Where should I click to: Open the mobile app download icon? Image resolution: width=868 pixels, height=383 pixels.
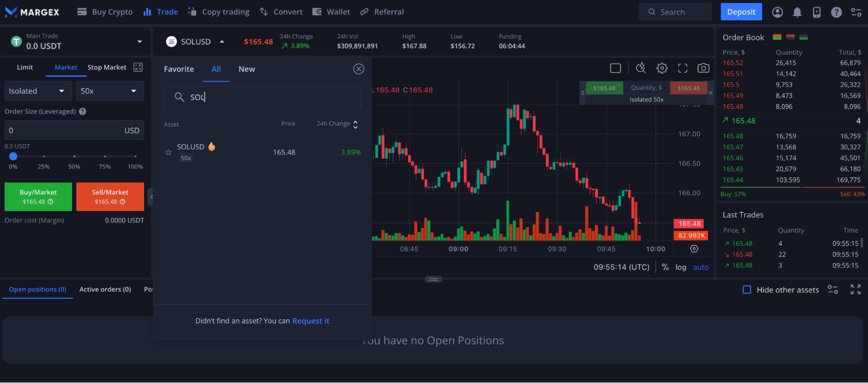tap(816, 12)
